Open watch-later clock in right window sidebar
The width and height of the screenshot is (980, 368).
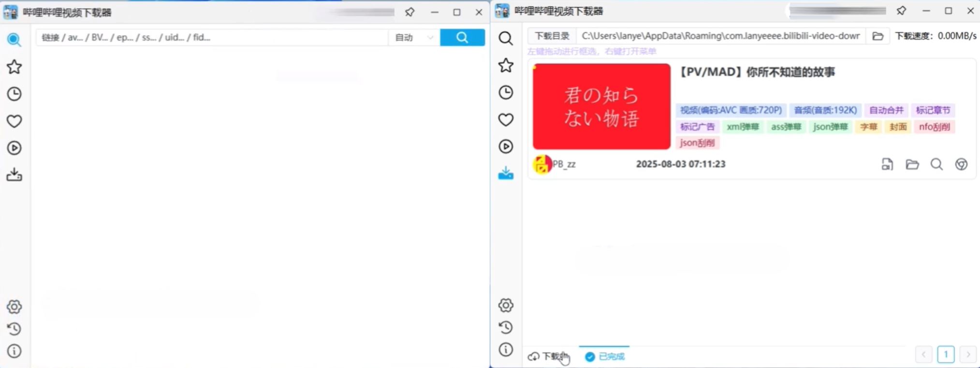(x=506, y=92)
